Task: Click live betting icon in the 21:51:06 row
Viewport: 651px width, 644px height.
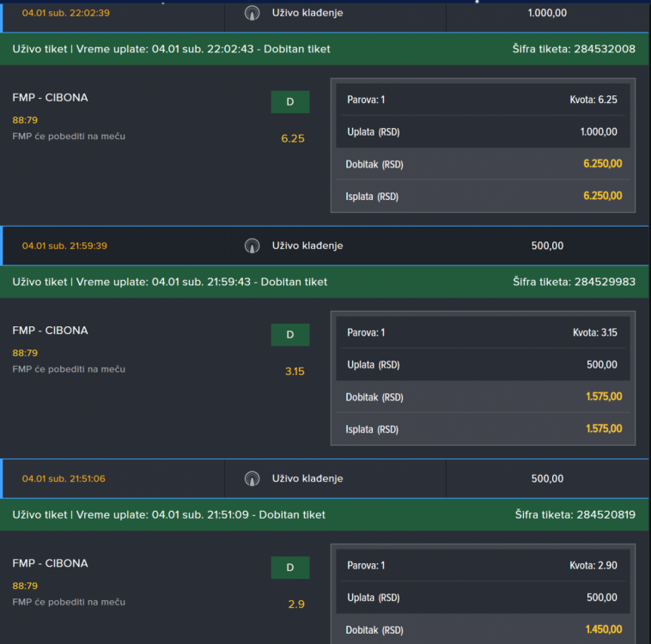Action: (x=252, y=478)
